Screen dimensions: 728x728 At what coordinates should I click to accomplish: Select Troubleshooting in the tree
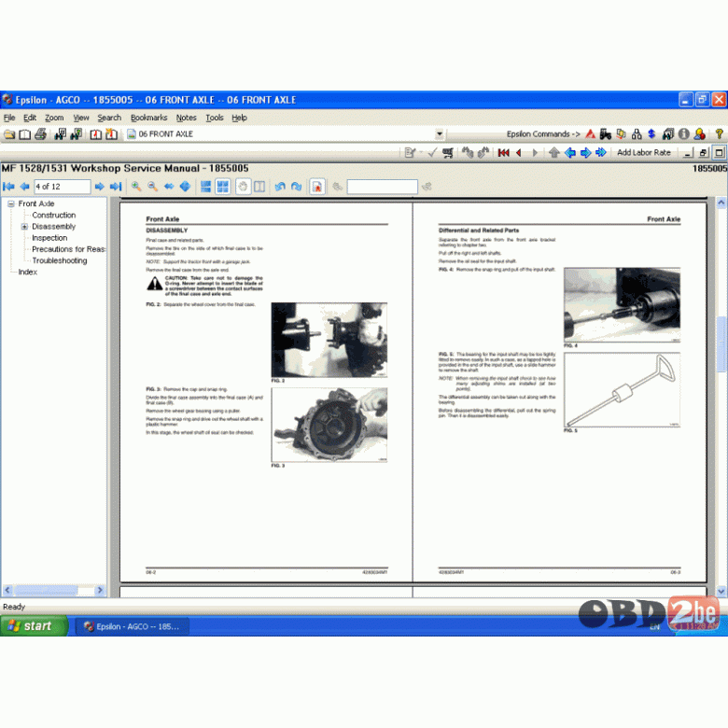[60, 261]
